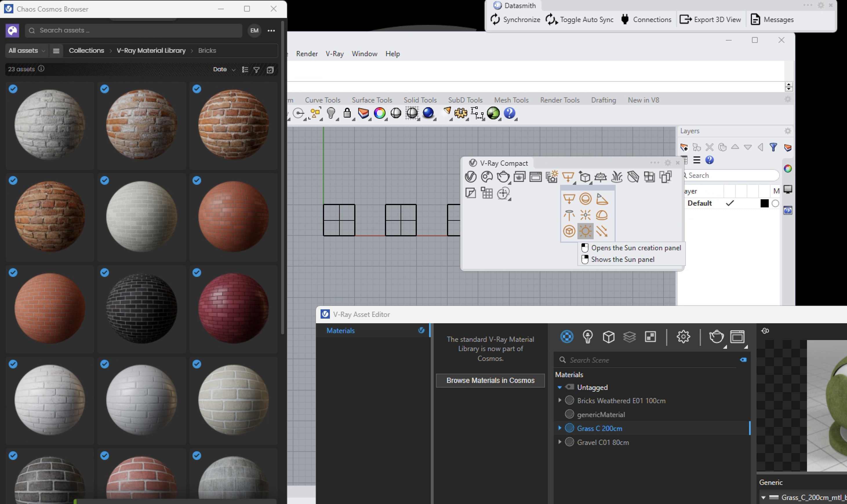This screenshot has height=504, width=847.
Task: Open the V-Ray frame buffer icon in Compact toolbar
Action: (x=536, y=177)
